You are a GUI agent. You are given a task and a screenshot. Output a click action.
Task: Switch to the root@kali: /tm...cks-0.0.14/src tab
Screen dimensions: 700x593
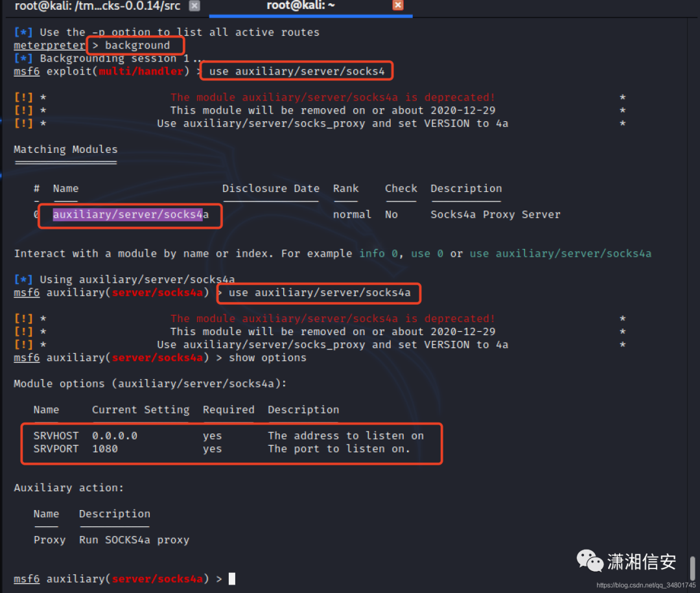point(97,6)
